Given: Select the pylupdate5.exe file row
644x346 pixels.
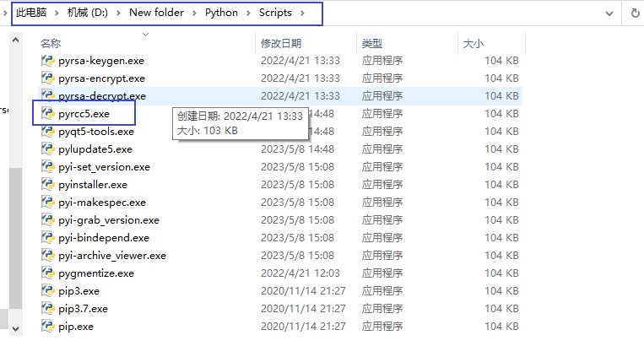Looking at the screenshot, I should pos(95,149).
